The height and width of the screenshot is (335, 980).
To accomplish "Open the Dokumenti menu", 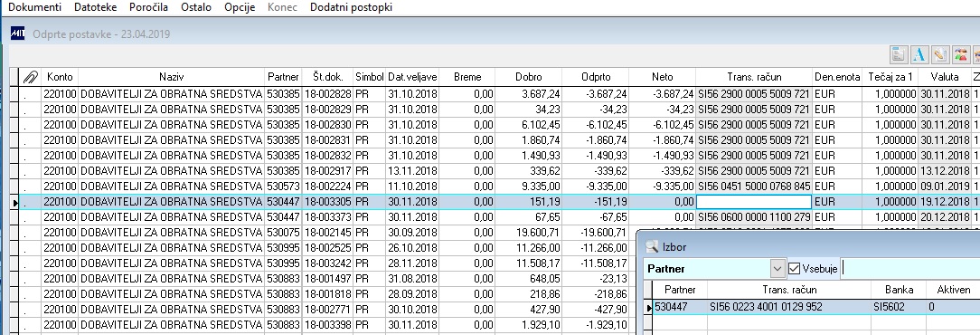I will [34, 7].
